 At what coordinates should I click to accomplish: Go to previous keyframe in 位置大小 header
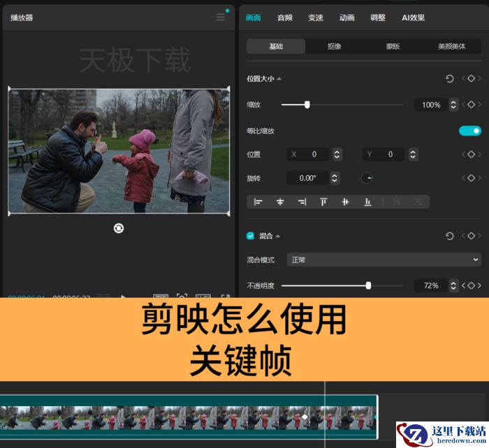pos(463,79)
